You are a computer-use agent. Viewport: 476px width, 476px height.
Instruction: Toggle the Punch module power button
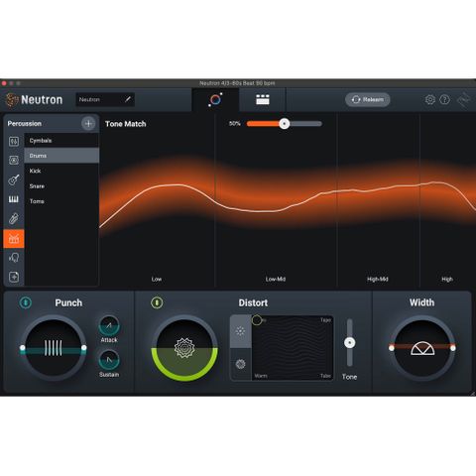coord(26,302)
